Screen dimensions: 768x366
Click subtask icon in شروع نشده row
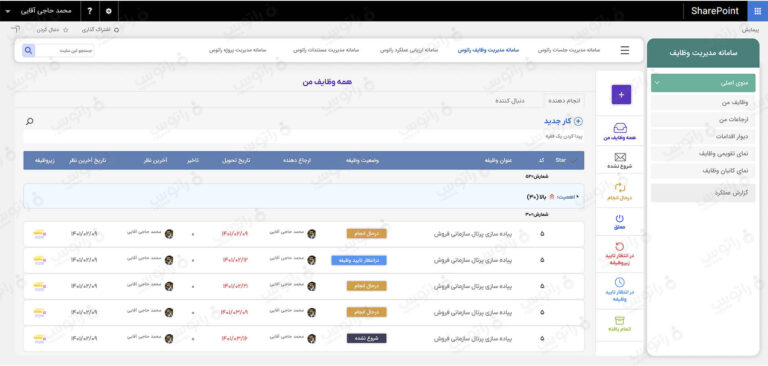coord(40,338)
